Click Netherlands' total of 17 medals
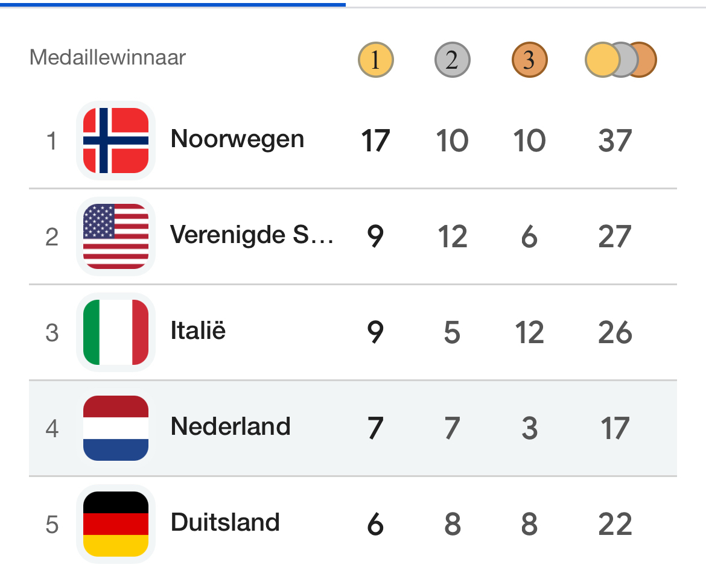This screenshot has height=588, width=706. [615, 429]
